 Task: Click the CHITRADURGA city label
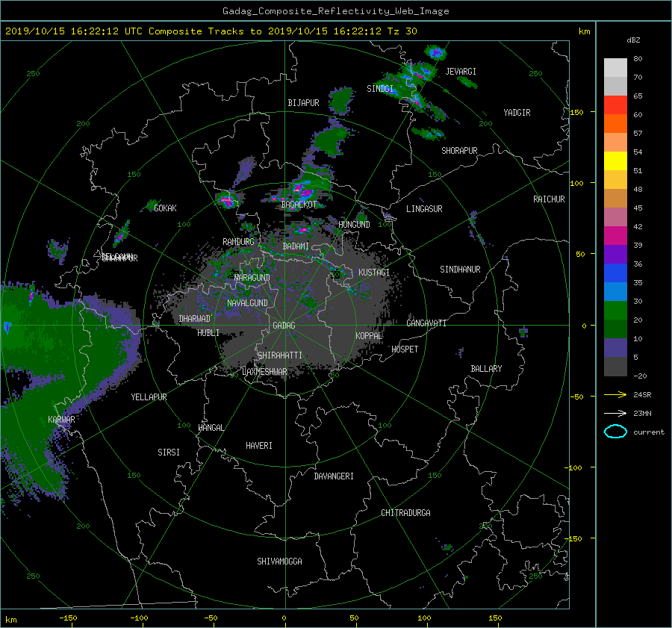[405, 513]
